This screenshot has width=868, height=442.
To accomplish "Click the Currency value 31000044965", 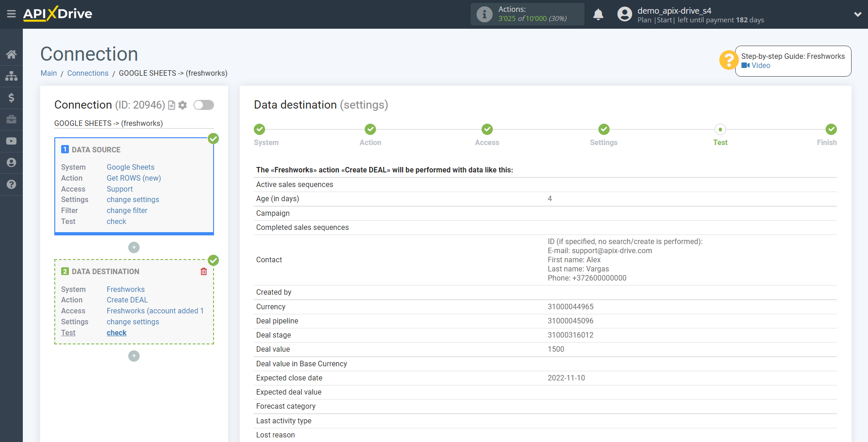I will click(570, 307).
